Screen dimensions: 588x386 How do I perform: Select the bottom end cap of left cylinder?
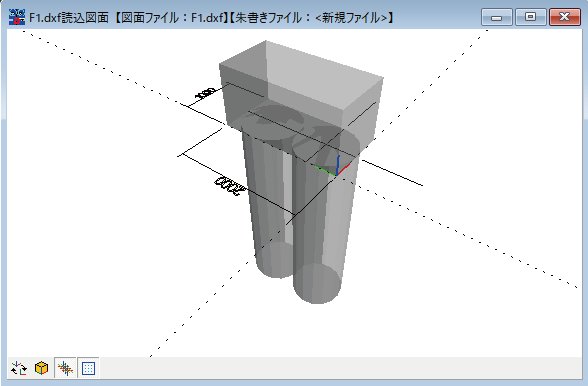tap(274, 260)
